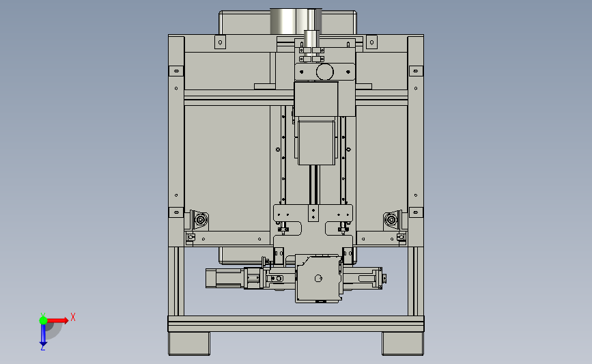Select the circular hole on the lower carriage block
The image size is (592, 364).
pos(318,279)
